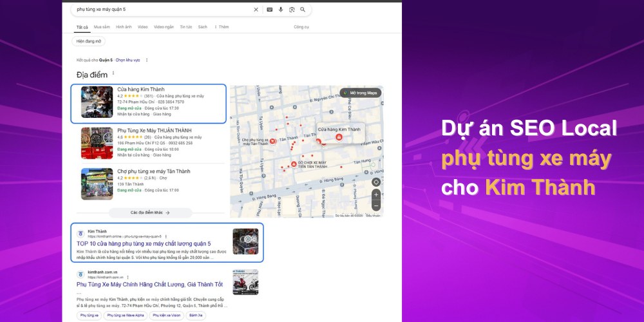Click Mở trong Maps button
Screen dimensions: 644x322
tap(361, 93)
